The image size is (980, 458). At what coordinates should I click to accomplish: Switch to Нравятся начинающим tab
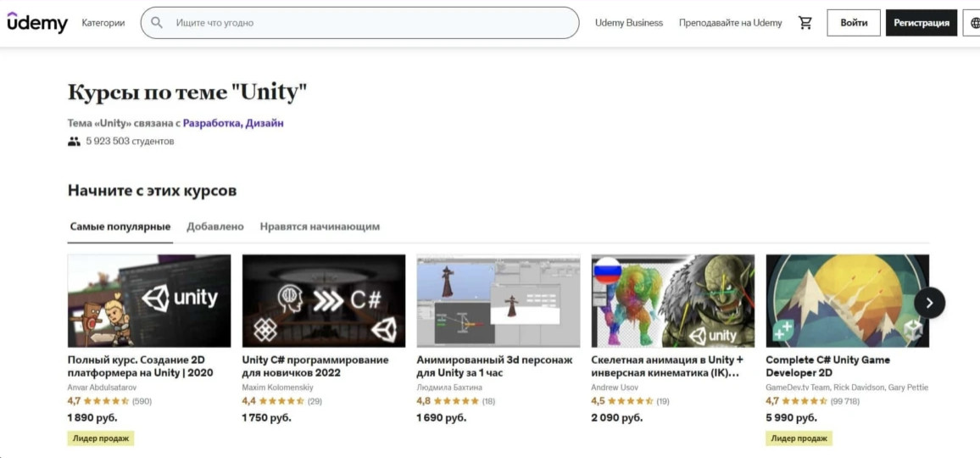[x=320, y=226]
